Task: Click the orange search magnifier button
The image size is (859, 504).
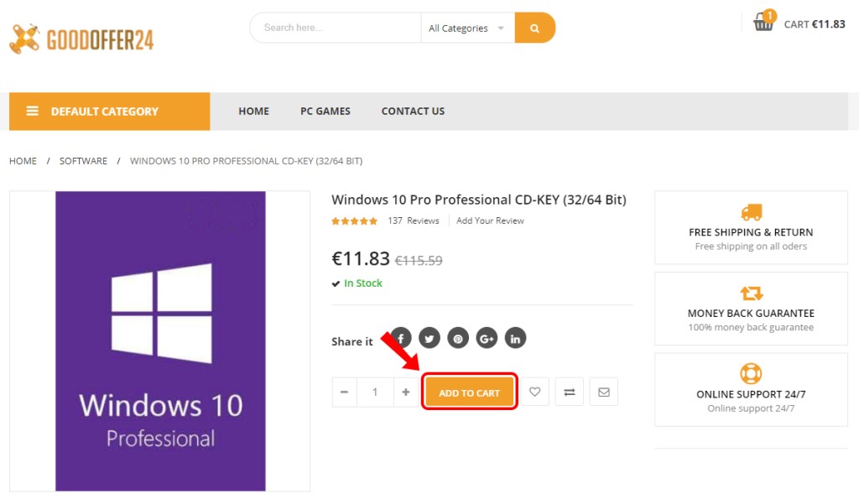Action: [534, 28]
